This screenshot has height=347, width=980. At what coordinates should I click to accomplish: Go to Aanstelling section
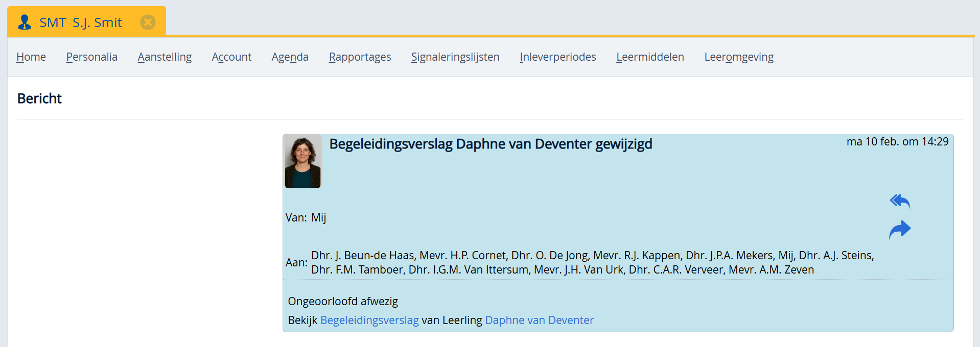[x=165, y=57]
